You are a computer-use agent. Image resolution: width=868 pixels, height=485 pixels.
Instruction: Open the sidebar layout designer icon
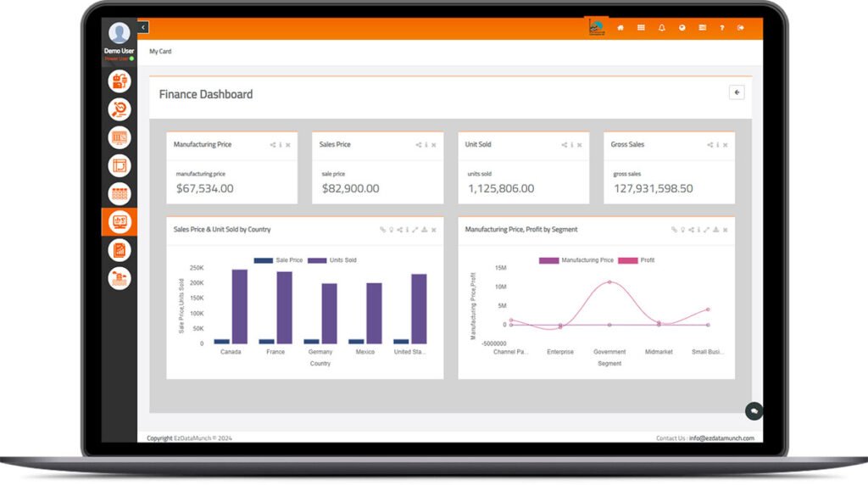[x=119, y=165]
